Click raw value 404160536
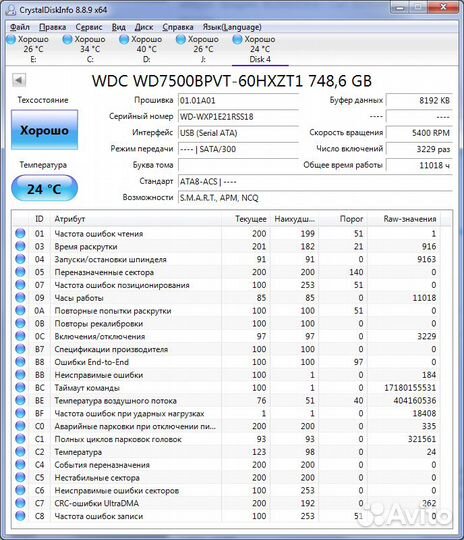Viewport: 464px width, 540px height. (414, 401)
